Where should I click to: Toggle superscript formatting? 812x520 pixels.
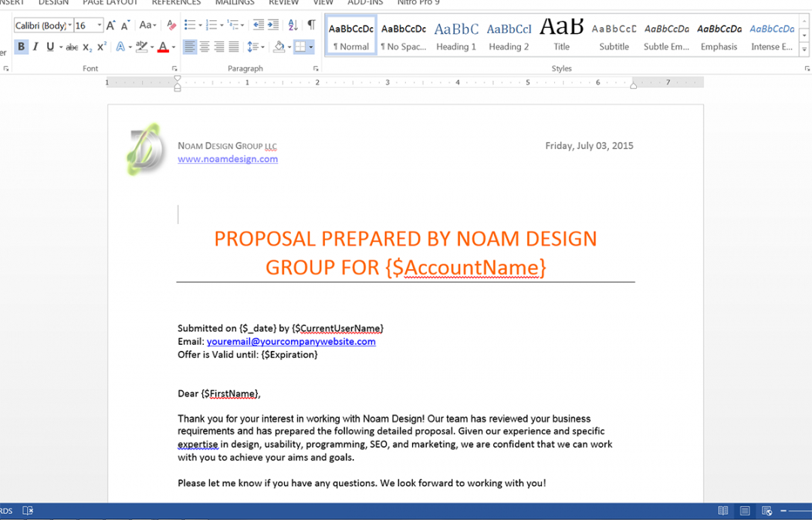pyautogui.click(x=102, y=47)
